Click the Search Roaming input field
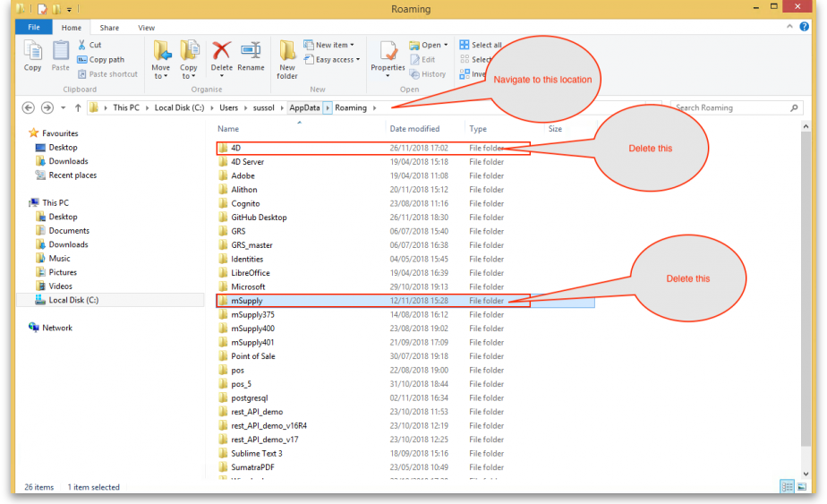The height and width of the screenshot is (504, 827). tap(729, 107)
